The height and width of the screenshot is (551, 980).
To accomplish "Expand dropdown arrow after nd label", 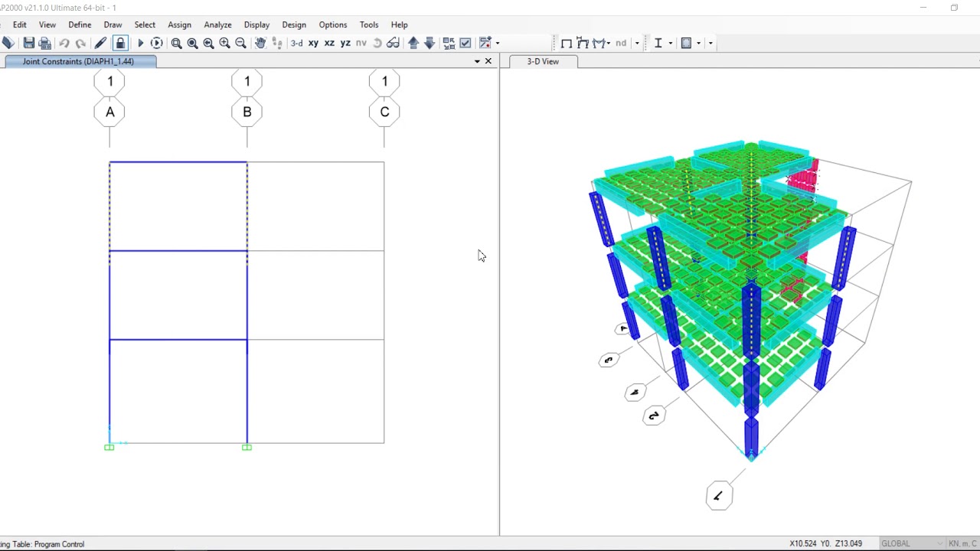I will click(637, 43).
